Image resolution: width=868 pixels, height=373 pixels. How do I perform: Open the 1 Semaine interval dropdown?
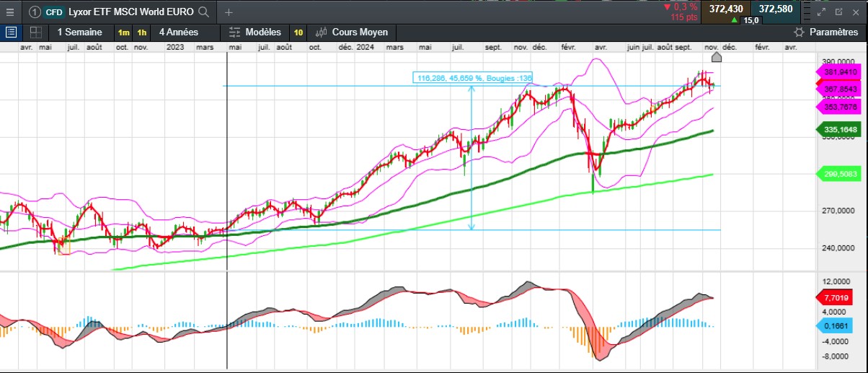tap(79, 32)
